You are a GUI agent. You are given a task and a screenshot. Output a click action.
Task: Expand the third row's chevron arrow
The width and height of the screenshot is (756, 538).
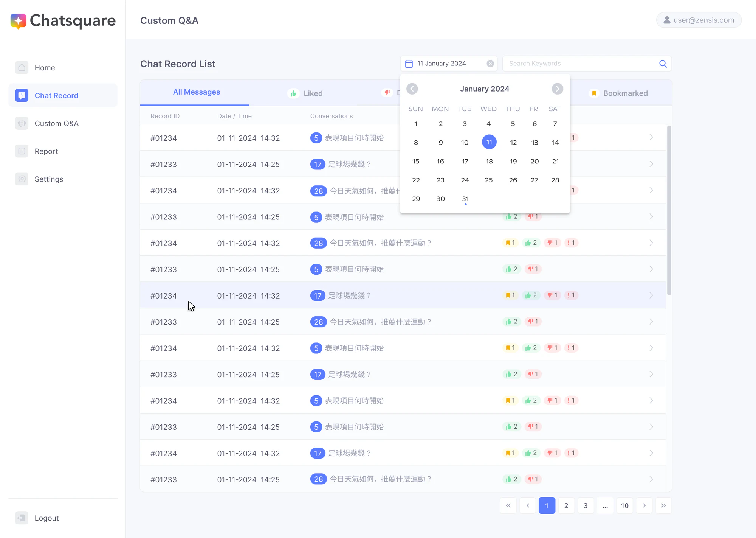(651, 190)
